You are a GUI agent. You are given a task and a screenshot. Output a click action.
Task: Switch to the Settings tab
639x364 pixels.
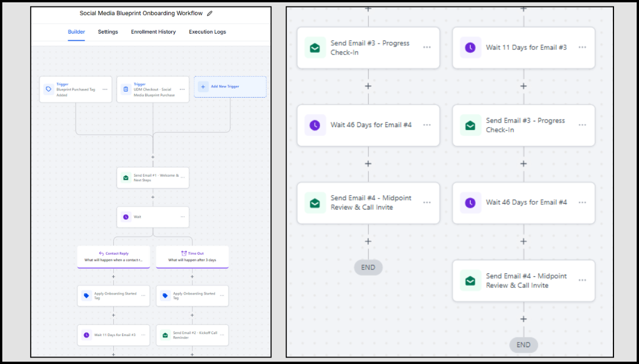(x=107, y=32)
